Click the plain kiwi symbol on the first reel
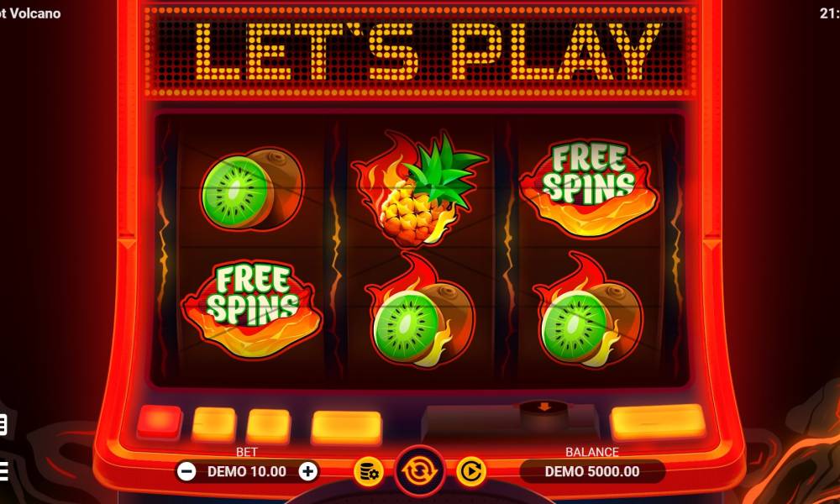The height and width of the screenshot is (504, 840). click(x=252, y=189)
